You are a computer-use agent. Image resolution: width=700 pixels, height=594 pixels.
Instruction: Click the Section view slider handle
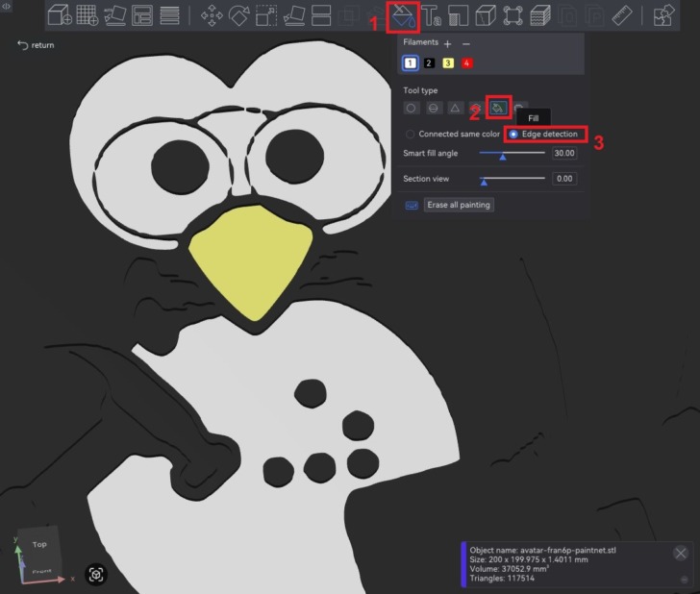[484, 182]
